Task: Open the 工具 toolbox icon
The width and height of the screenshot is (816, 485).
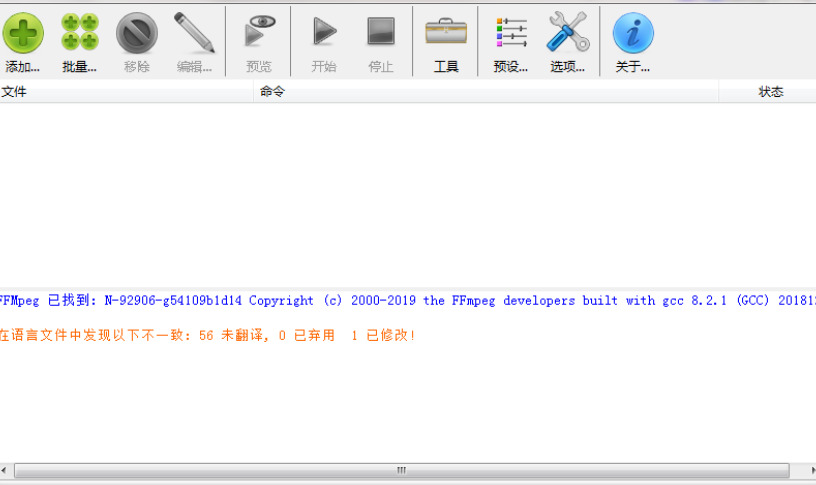Action: [446, 31]
